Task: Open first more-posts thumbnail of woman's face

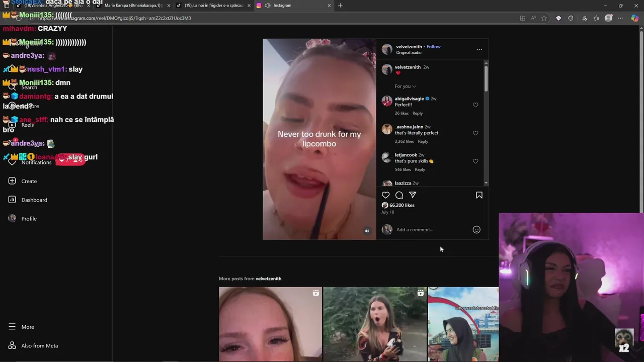Action: [270, 324]
